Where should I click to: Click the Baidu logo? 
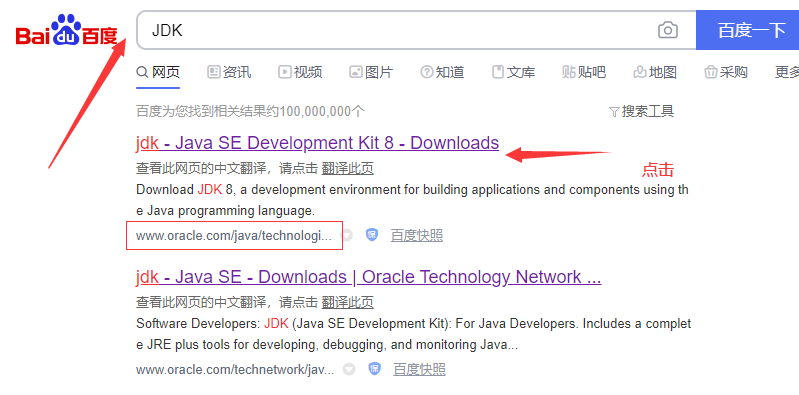(66, 30)
